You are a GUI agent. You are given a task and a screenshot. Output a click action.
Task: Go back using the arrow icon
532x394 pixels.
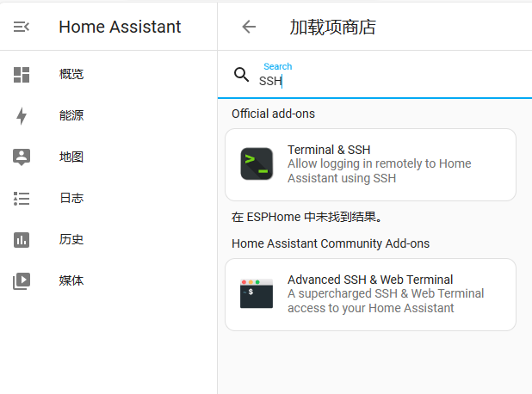tap(249, 27)
